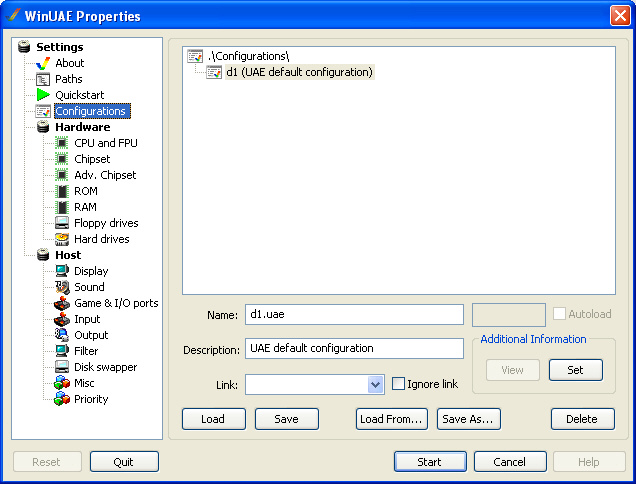Click the Paths page icon
The image size is (636, 484).
click(x=43, y=79)
